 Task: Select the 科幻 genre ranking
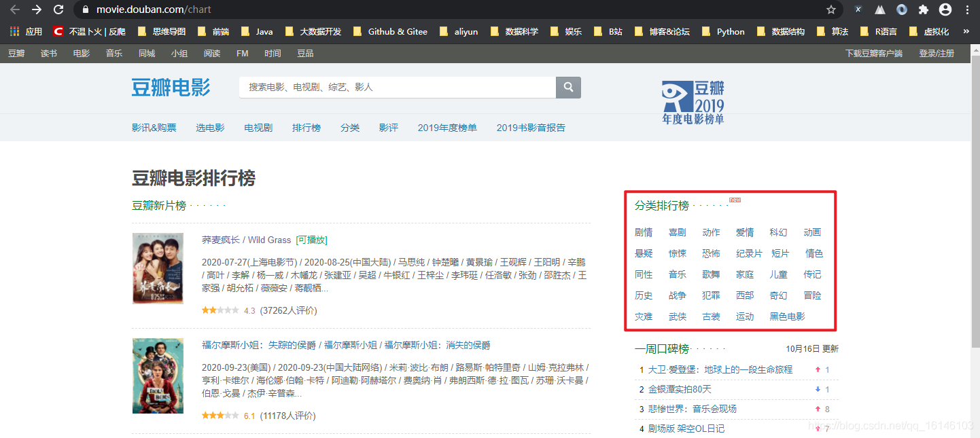pos(779,232)
